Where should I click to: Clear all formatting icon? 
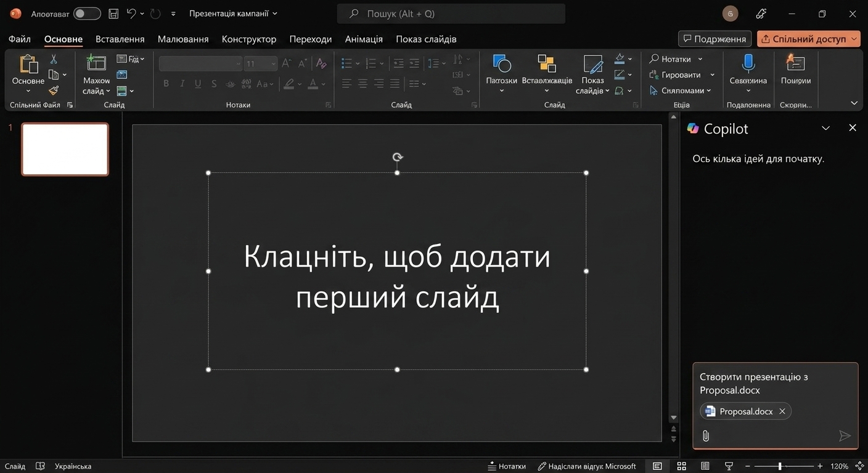point(321,63)
